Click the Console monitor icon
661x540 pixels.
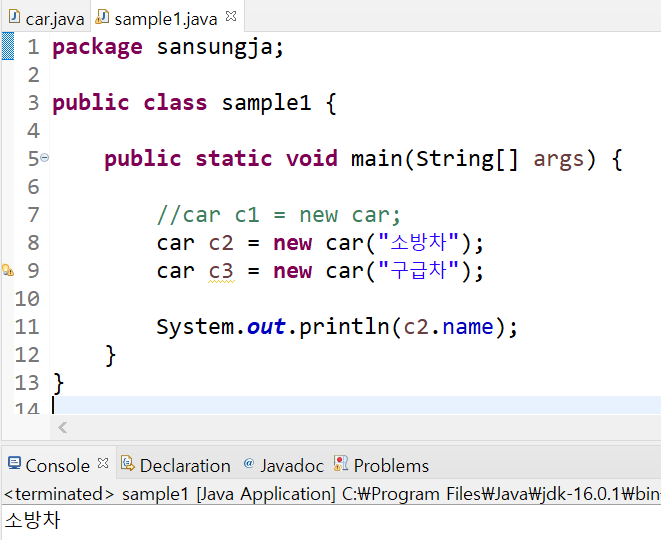pos(14,463)
